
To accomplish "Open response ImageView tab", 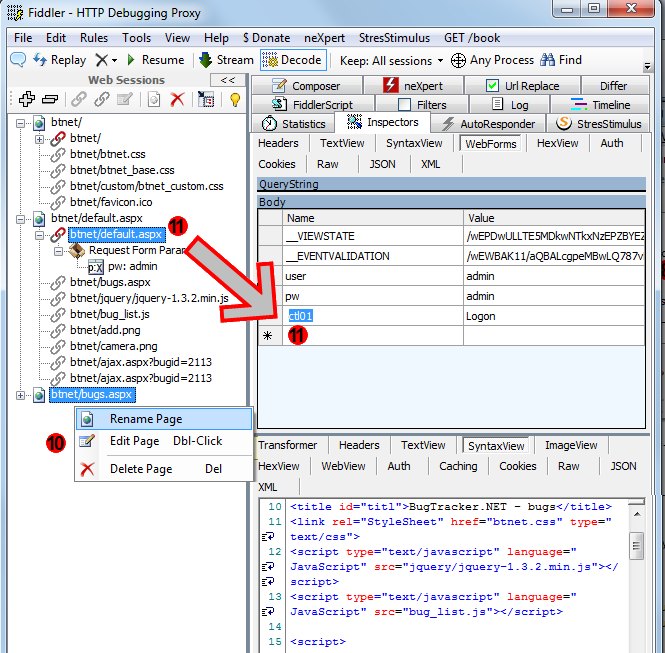I will coord(571,445).
